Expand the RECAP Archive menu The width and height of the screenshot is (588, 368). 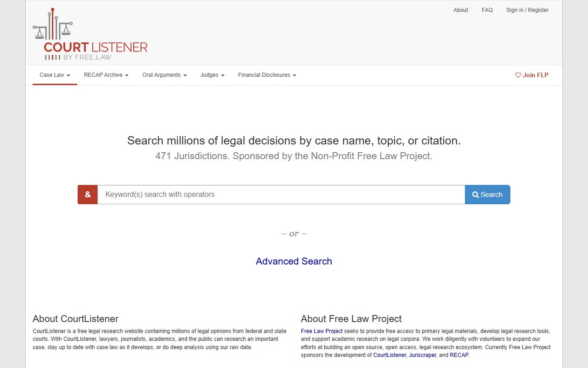(x=106, y=75)
